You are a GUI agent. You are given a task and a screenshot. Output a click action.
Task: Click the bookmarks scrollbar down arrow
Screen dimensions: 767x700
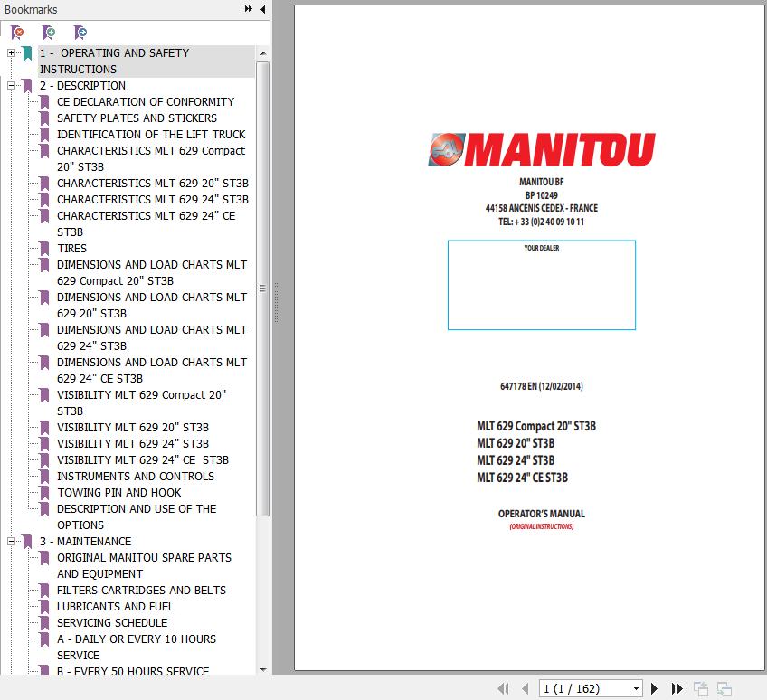click(263, 669)
